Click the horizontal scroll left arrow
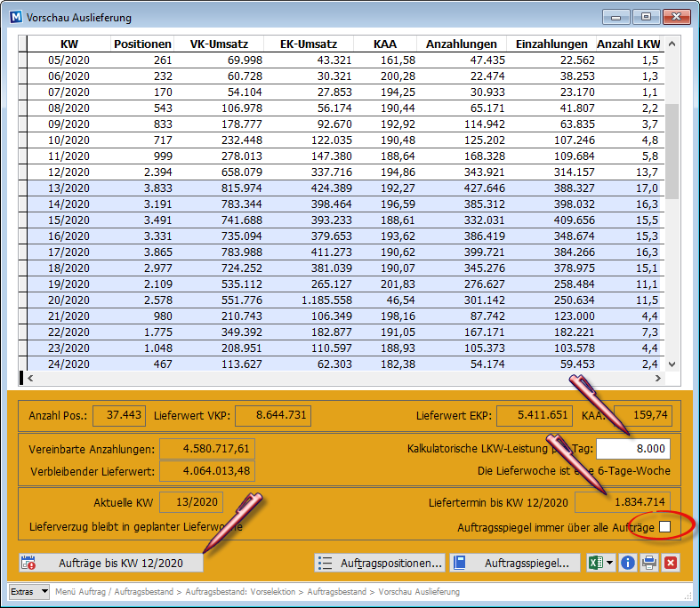The height and width of the screenshot is (608, 700). tap(30, 378)
